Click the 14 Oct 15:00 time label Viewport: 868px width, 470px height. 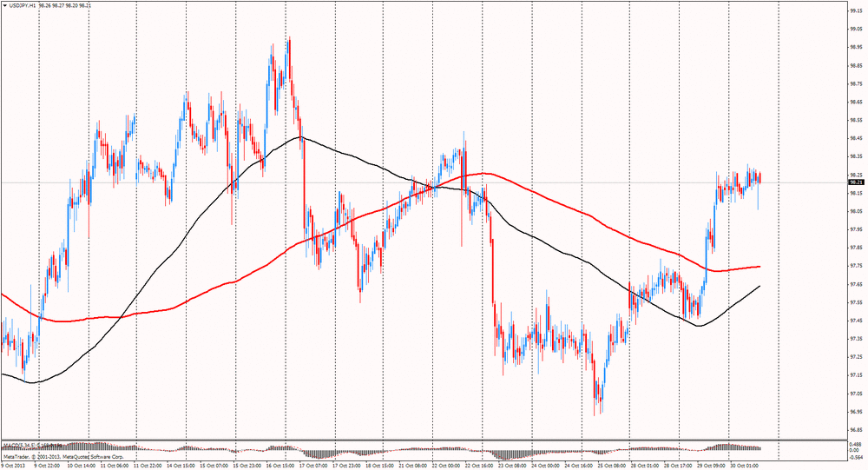[x=180, y=466]
